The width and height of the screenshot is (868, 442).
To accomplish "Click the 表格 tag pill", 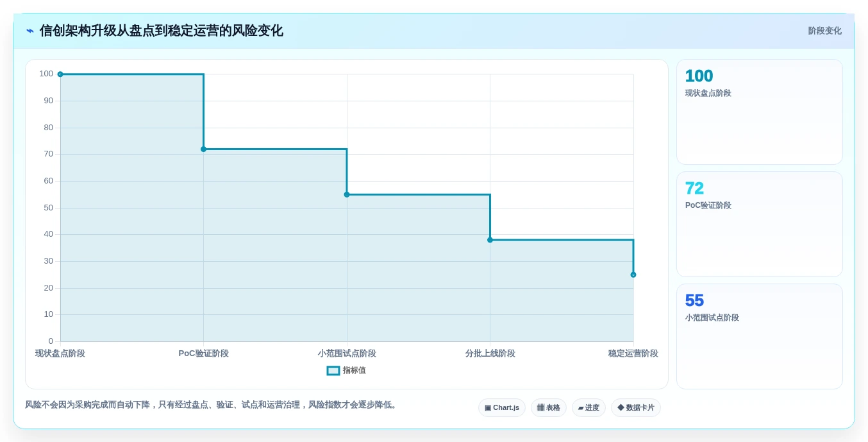I will click(549, 408).
